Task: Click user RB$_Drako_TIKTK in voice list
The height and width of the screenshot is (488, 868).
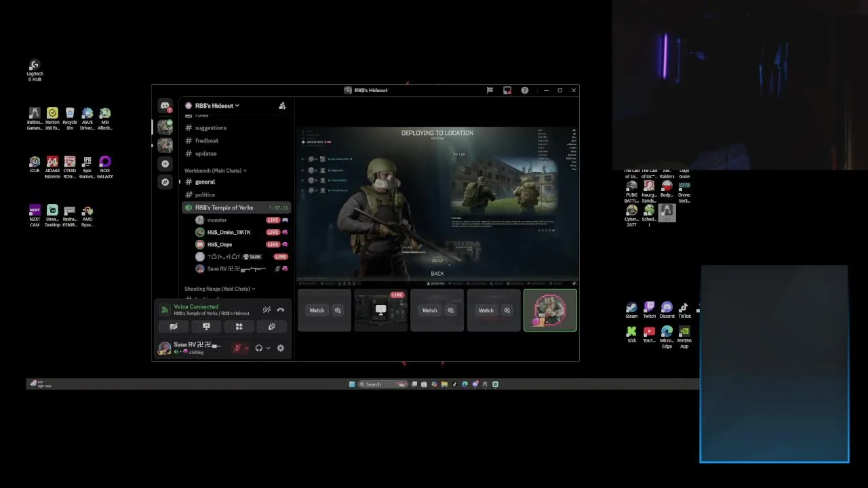Action: 229,232
